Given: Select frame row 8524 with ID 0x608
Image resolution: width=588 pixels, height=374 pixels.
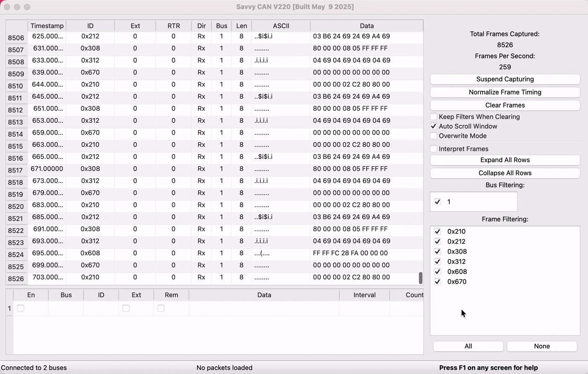Looking at the screenshot, I should pyautogui.click(x=90, y=253).
